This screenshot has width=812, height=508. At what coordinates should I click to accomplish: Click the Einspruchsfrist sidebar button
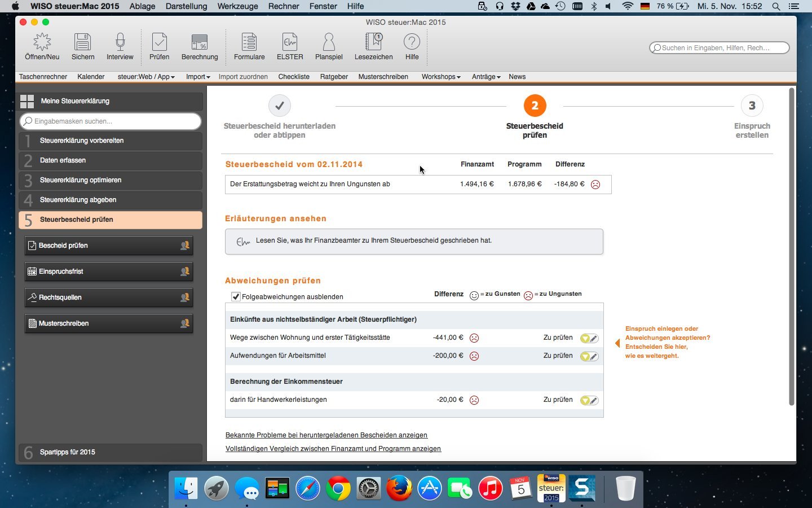[x=109, y=271]
